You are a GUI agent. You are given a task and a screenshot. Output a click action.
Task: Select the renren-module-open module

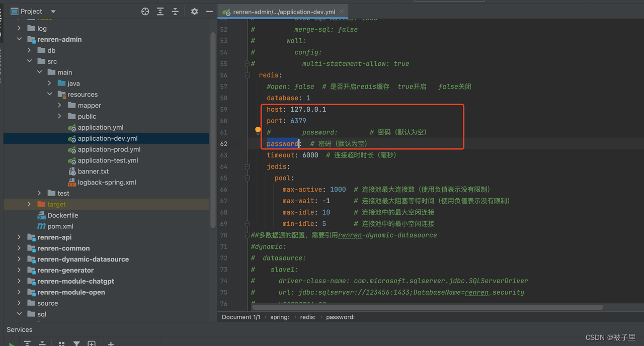71,293
